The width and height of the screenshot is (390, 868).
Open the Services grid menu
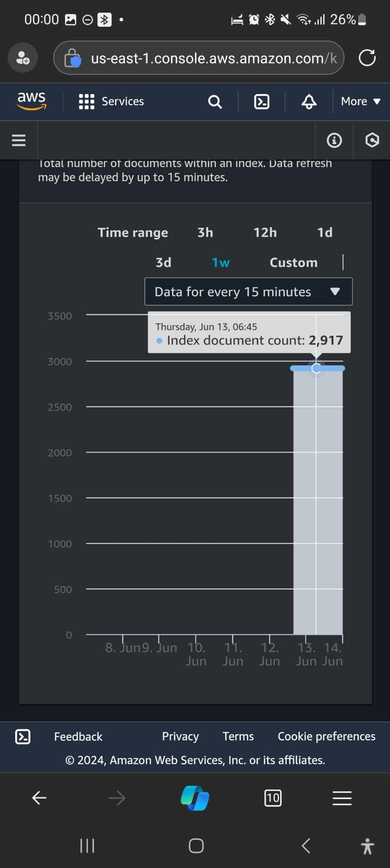(111, 102)
